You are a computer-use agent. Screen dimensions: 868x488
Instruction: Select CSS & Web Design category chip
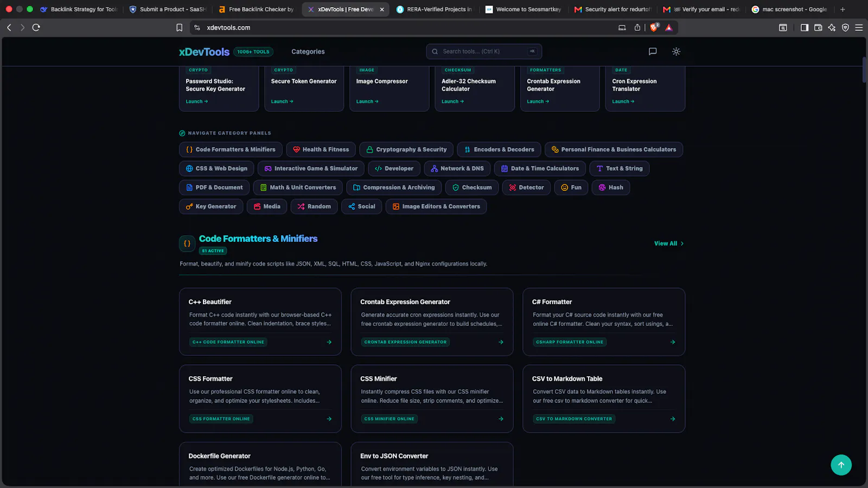pyautogui.click(x=216, y=169)
